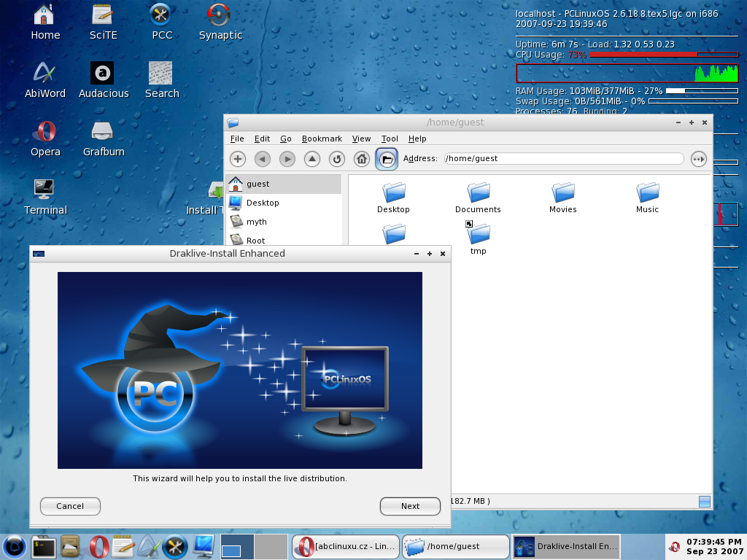Screen dimensions: 747x560
Task: Open the Go menu
Action: point(286,139)
